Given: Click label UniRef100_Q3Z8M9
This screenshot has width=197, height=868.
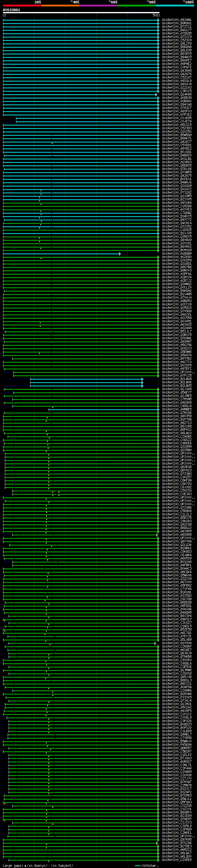Looking at the screenshot, I should (x=176, y=446).
